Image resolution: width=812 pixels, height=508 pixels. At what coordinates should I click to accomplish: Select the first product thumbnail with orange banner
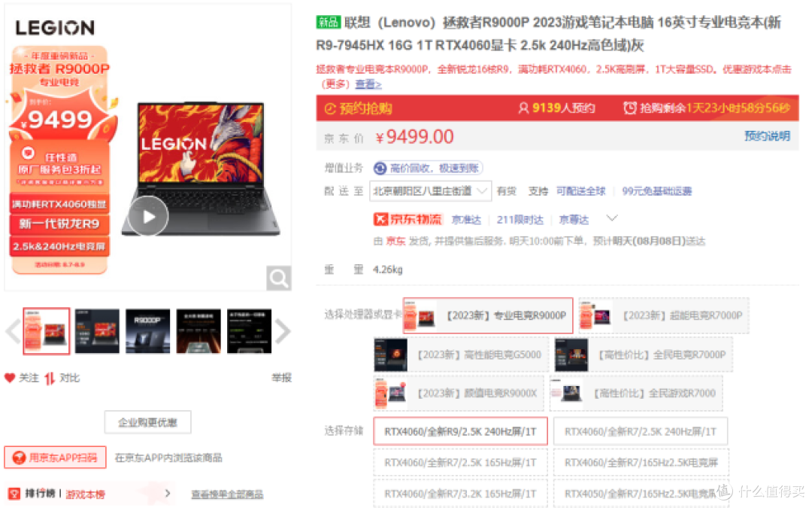[x=47, y=331]
